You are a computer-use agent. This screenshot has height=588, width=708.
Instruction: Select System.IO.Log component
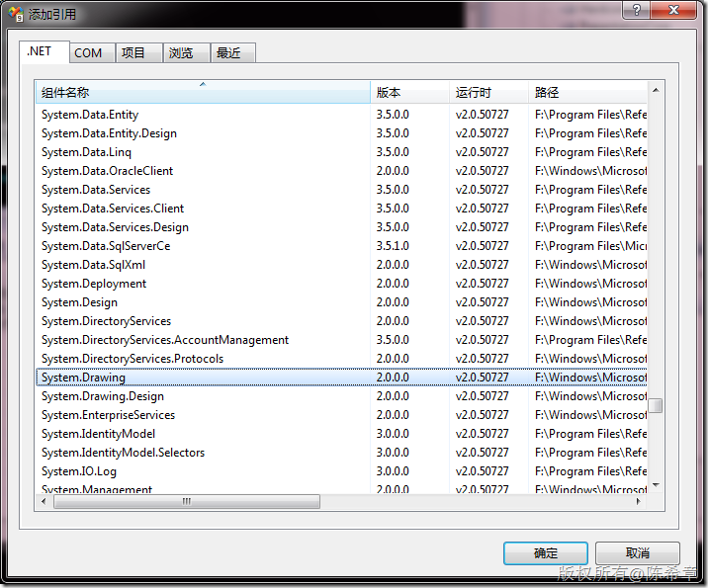(341, 471)
